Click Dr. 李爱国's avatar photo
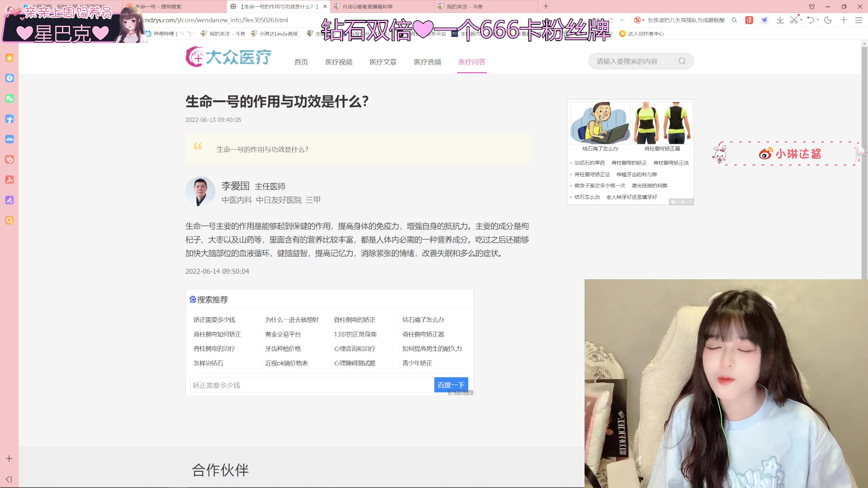The width and height of the screenshot is (868, 488). pyautogui.click(x=200, y=192)
